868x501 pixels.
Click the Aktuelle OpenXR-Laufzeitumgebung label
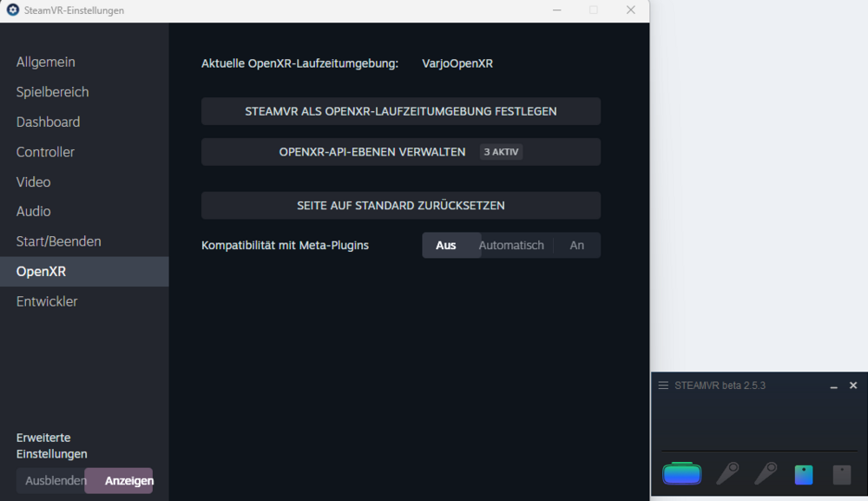point(300,63)
